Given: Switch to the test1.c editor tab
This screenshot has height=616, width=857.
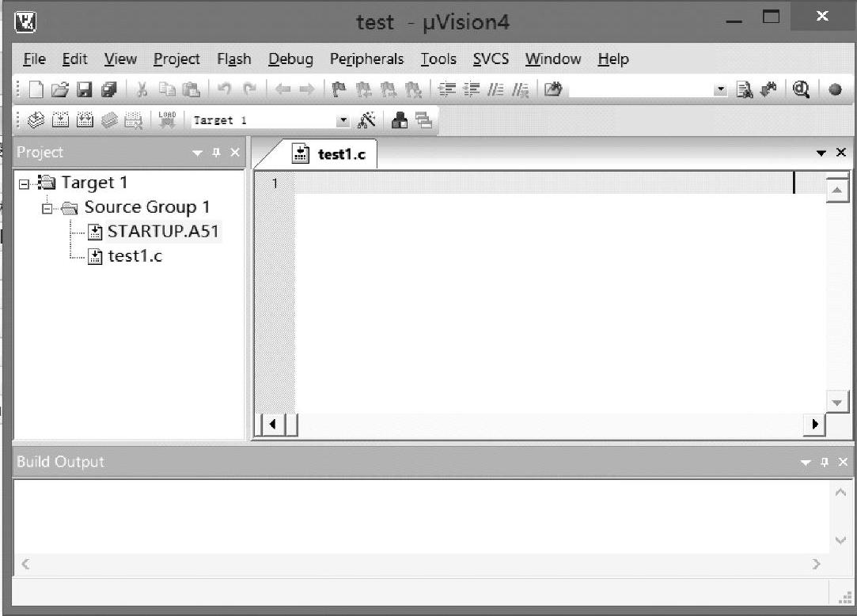Looking at the screenshot, I should click(x=328, y=154).
